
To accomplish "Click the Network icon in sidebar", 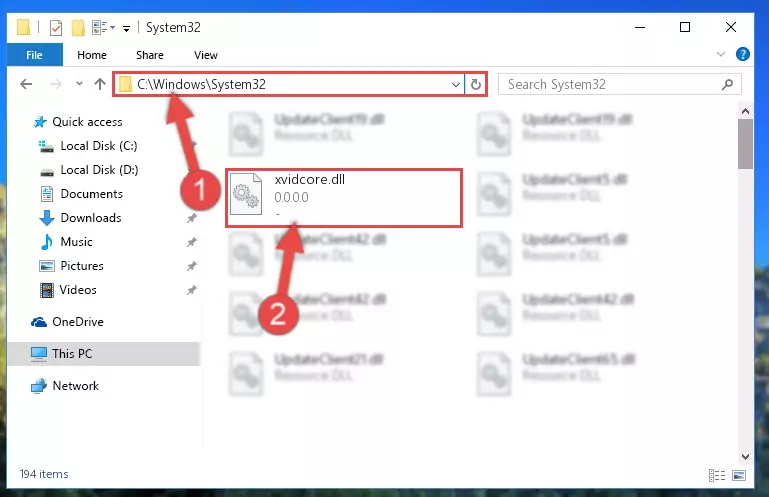I will click(x=39, y=386).
